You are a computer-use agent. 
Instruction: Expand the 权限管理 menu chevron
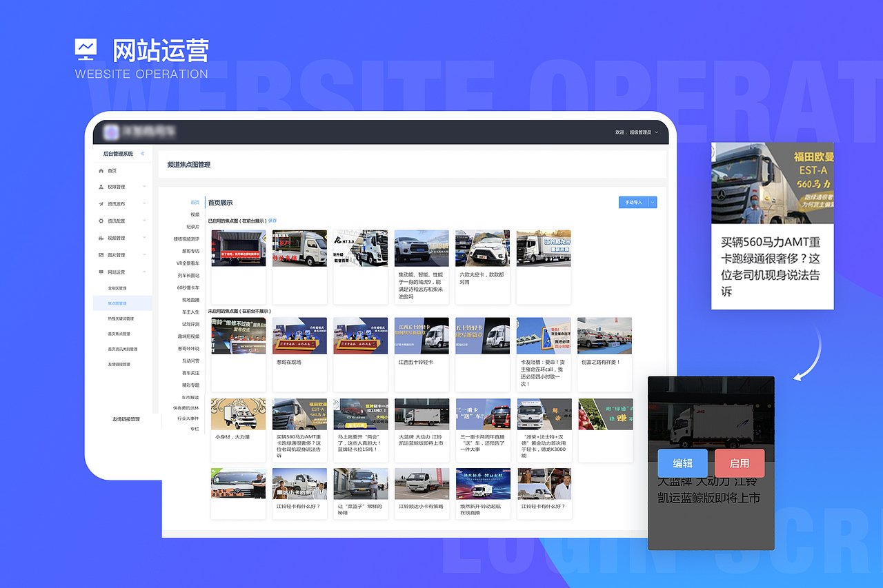(144, 187)
